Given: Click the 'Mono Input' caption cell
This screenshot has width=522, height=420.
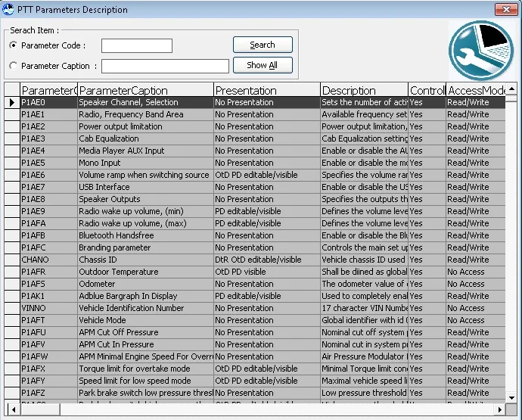Looking at the screenshot, I should (x=145, y=163).
